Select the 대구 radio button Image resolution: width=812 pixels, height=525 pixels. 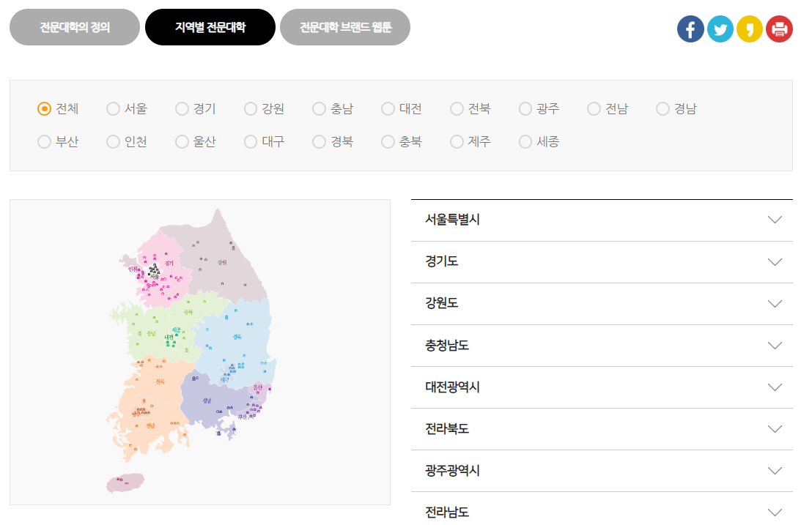click(249, 141)
